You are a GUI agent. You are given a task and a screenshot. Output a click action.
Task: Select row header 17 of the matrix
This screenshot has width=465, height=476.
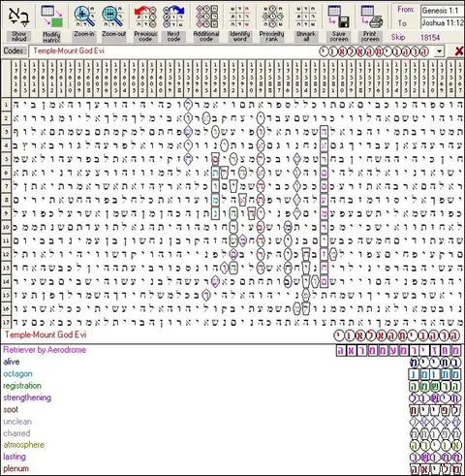pyautogui.click(x=6, y=322)
